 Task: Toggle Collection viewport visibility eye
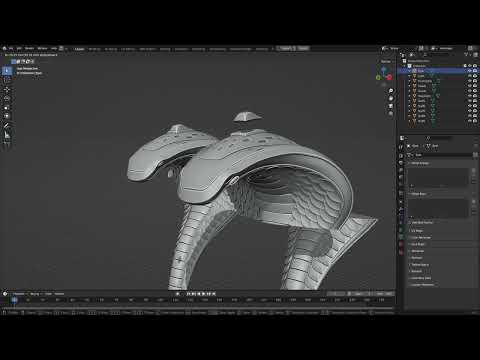[470, 66]
